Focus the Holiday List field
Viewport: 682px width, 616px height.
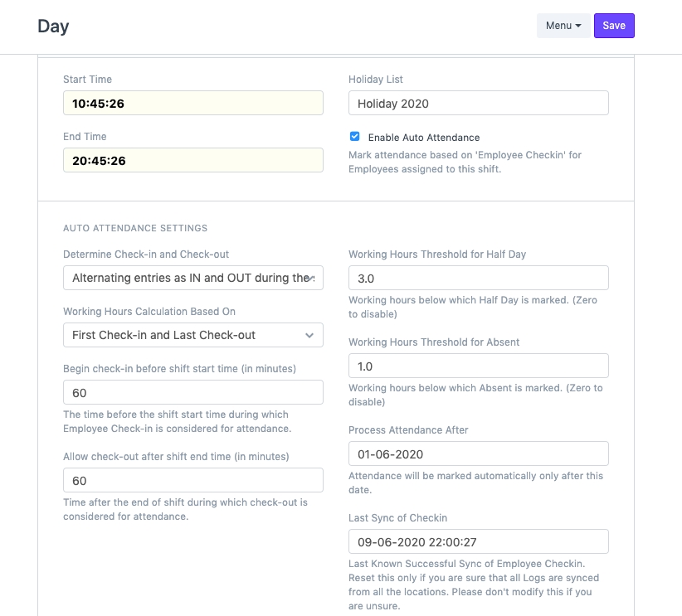[478, 103]
